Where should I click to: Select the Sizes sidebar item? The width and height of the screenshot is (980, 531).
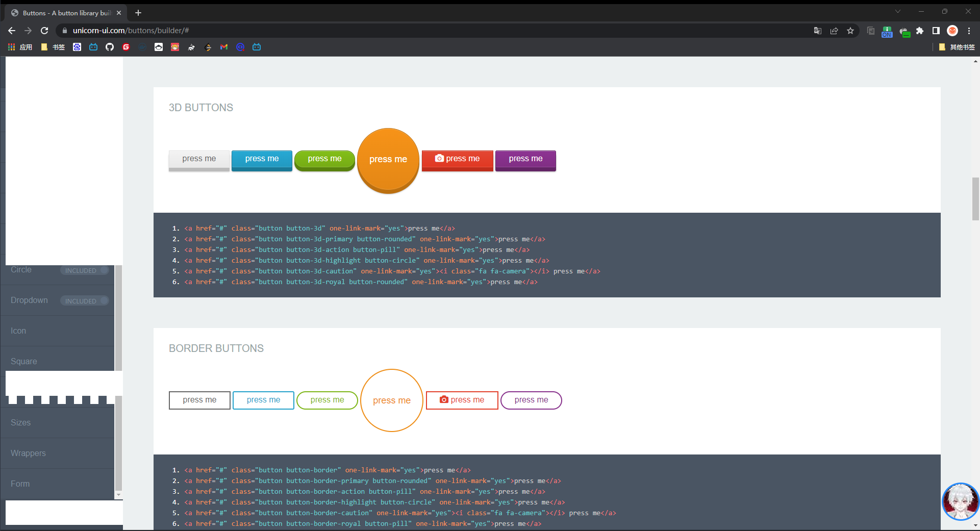click(21, 422)
